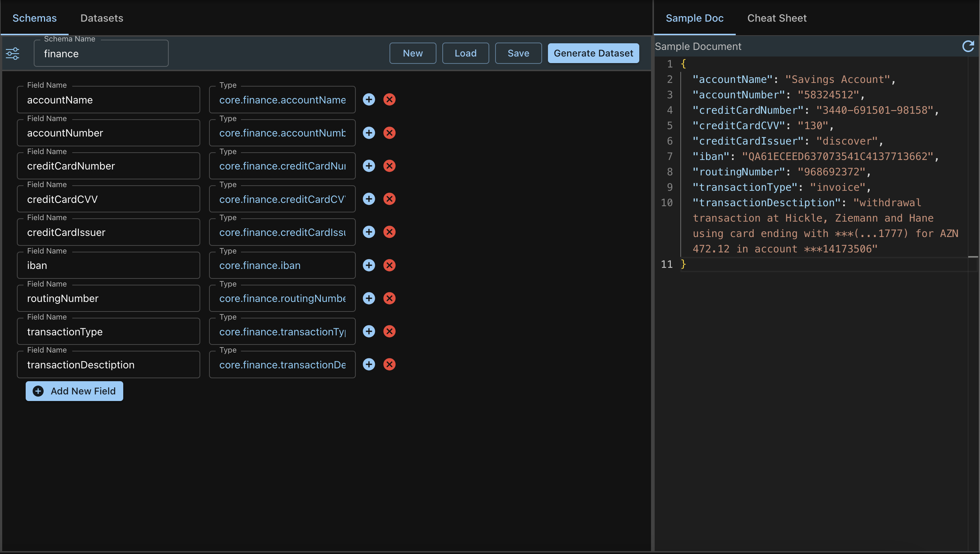
Task: Click the Generate Dataset button
Action: [594, 53]
